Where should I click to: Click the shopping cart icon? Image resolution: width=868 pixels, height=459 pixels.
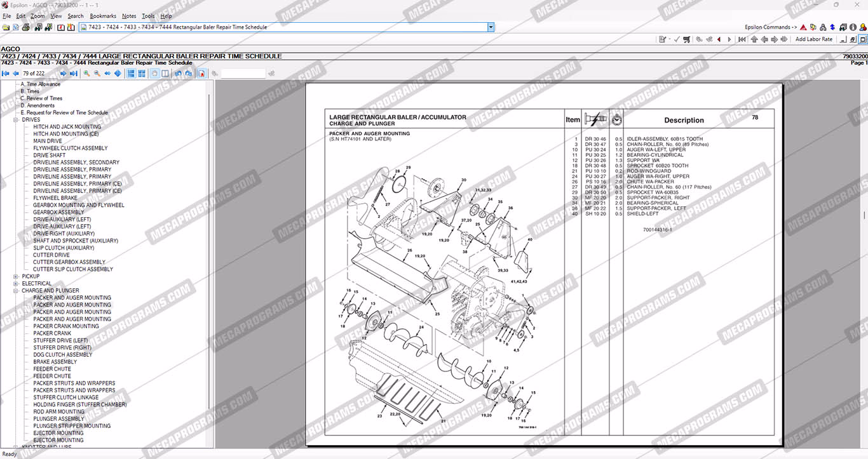coord(686,39)
